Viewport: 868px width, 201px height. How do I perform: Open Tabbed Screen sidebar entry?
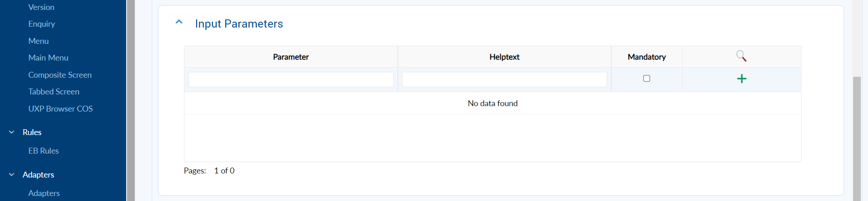point(54,92)
